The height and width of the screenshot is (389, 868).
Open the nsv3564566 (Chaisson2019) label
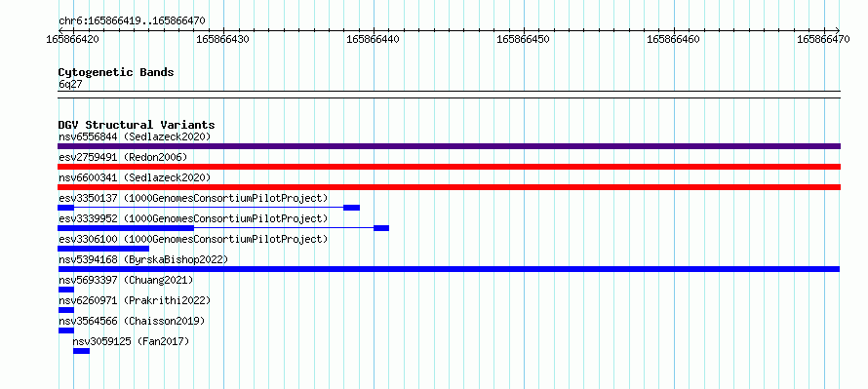[x=132, y=321]
